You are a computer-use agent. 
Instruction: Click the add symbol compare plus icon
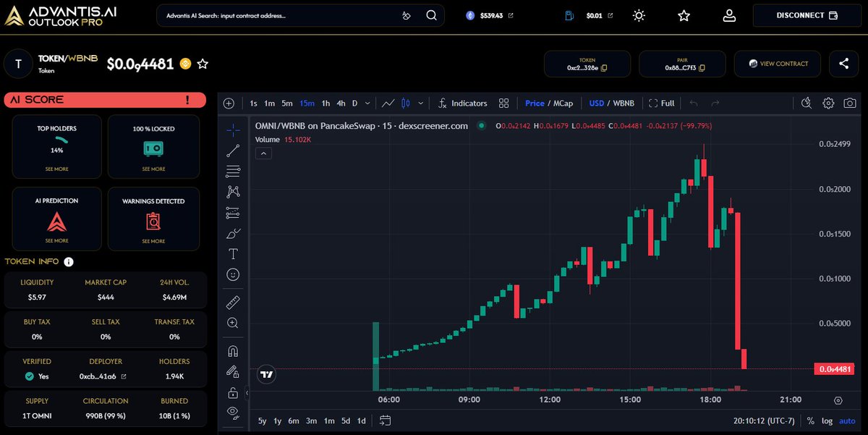[x=229, y=104]
